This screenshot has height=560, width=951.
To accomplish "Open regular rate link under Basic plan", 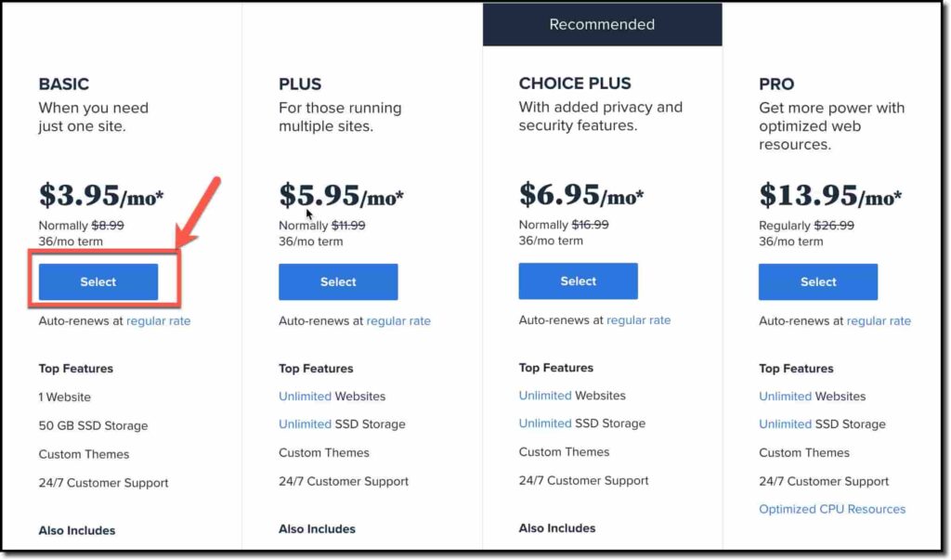I will [x=158, y=321].
